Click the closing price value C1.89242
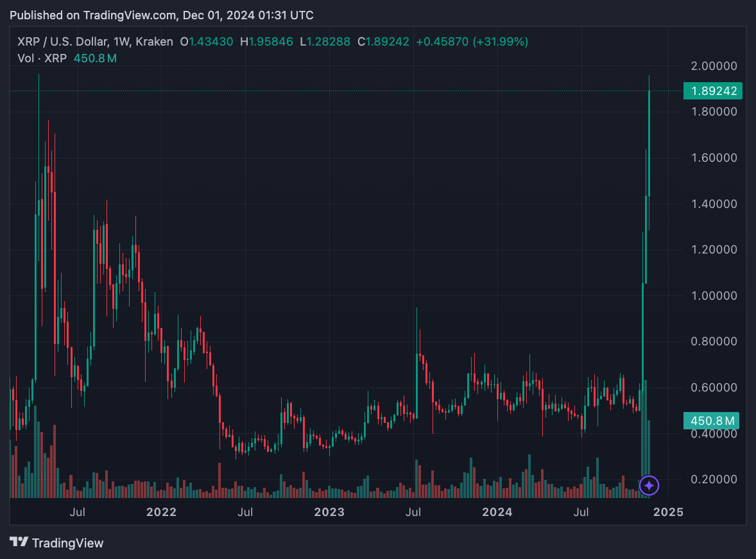The image size is (756, 559). click(x=384, y=42)
